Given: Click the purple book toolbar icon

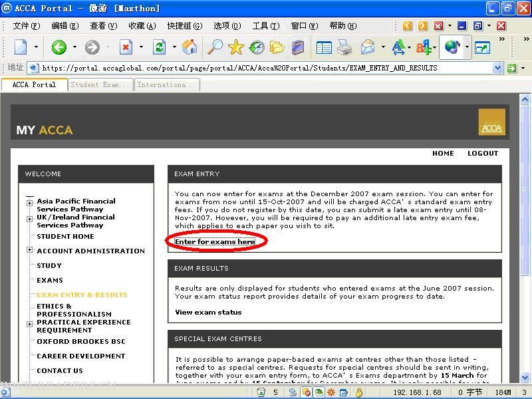Looking at the screenshot, I should tap(297, 47).
